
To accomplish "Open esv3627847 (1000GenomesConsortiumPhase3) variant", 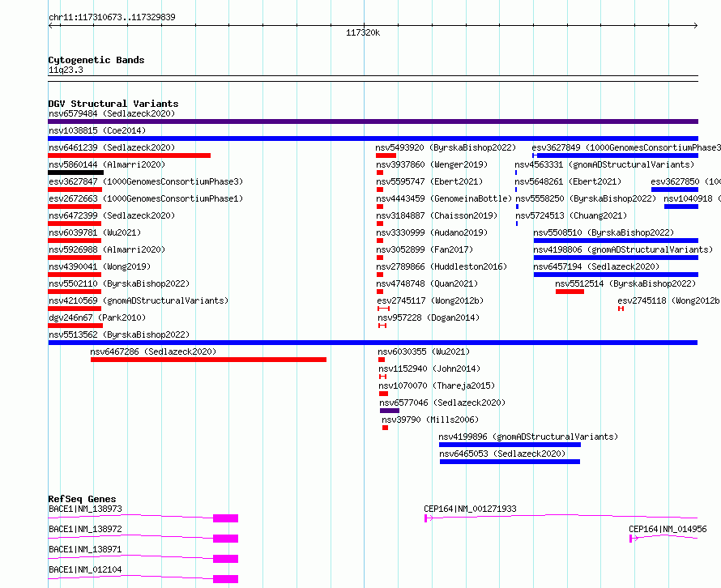I will (146, 181).
